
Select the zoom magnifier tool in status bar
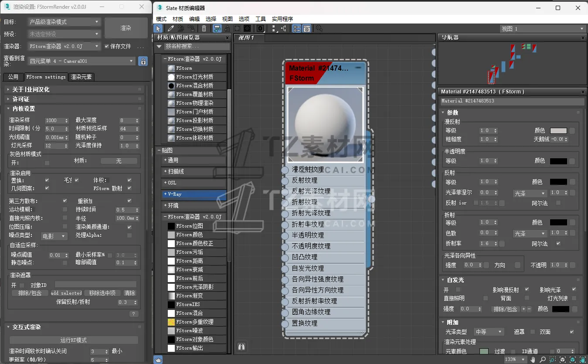click(x=543, y=360)
